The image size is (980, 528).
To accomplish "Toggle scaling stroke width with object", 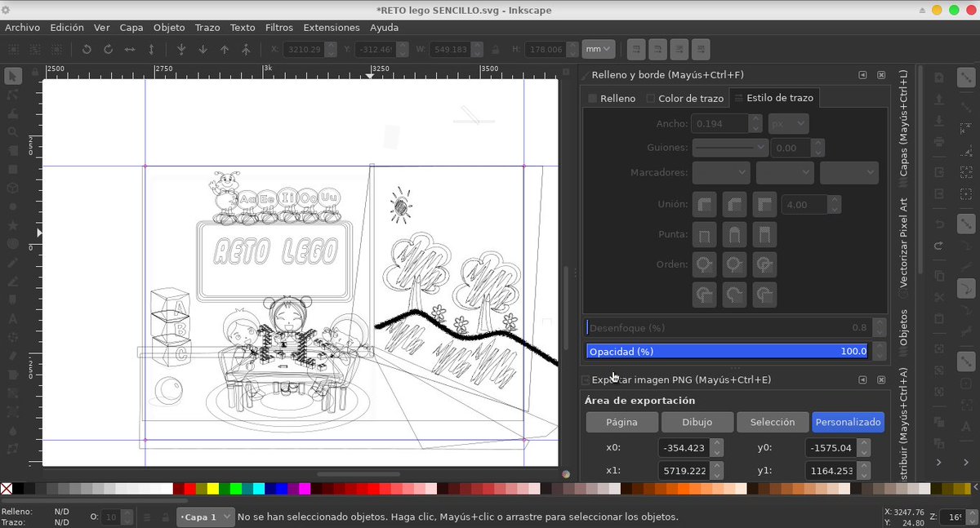I will [x=635, y=49].
